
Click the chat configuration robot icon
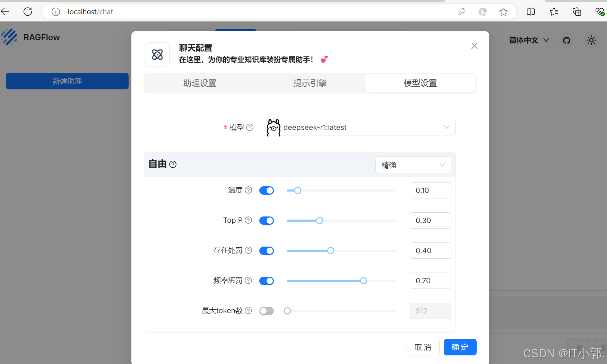coord(157,54)
